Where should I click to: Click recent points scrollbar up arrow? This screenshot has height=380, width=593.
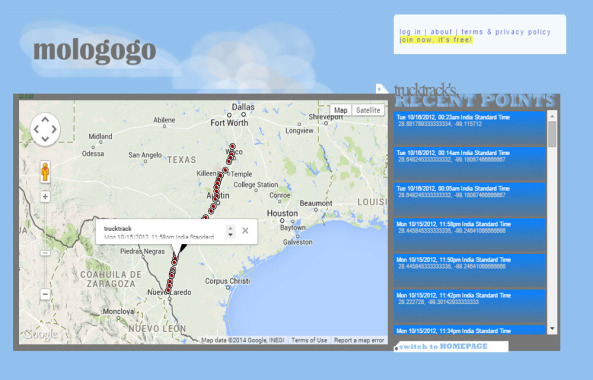(552, 116)
